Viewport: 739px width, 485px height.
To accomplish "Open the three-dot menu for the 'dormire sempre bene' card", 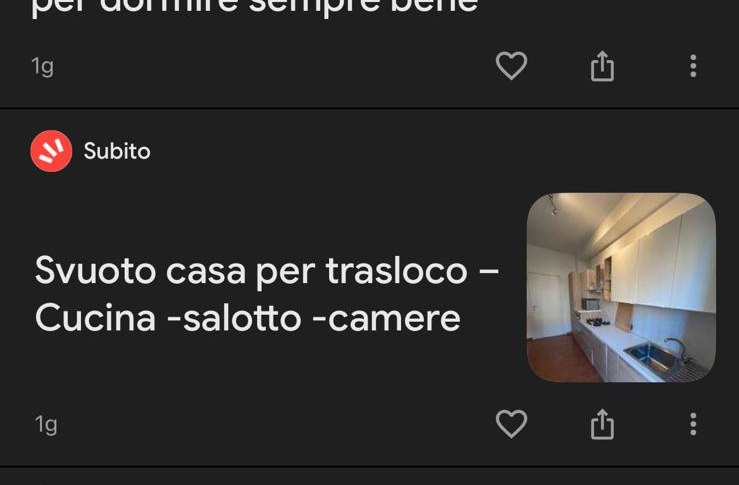I will (693, 66).
